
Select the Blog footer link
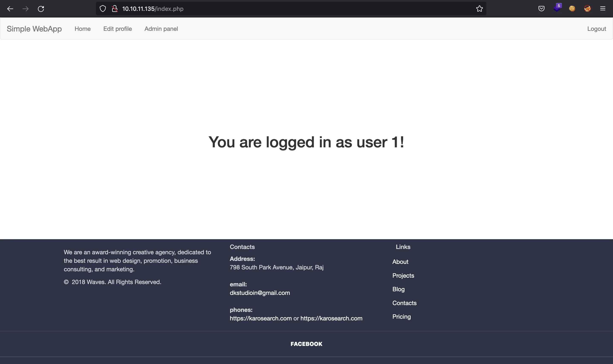tap(398, 289)
